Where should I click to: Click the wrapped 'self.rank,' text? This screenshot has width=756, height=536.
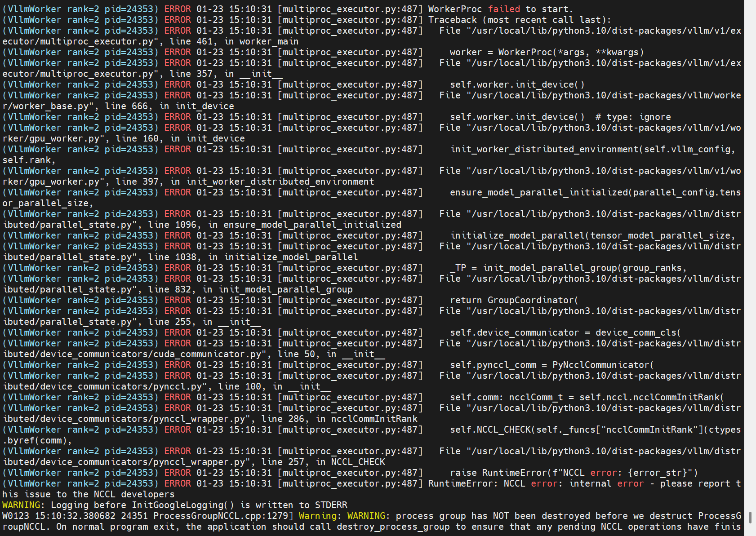click(x=29, y=160)
